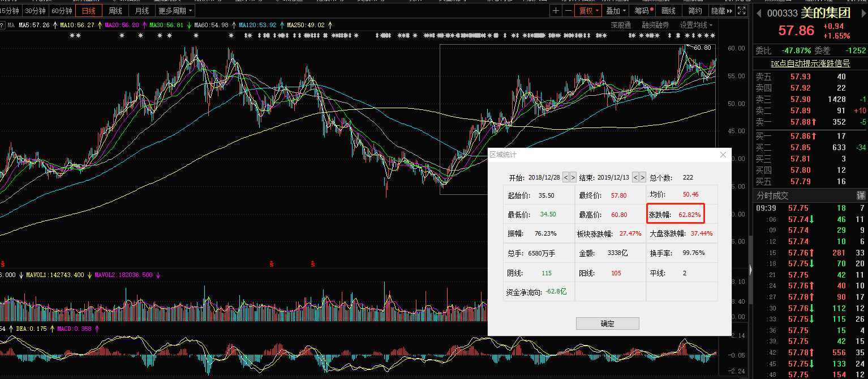Screen dimensions: 868x379
Task: Click the MA30:56.81 indicator label
Action: (x=166, y=25)
